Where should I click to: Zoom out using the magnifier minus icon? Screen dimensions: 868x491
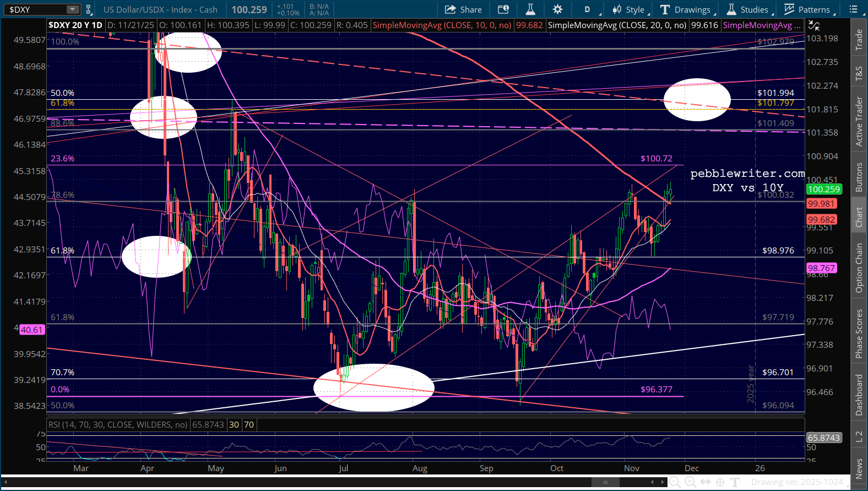pos(675,482)
